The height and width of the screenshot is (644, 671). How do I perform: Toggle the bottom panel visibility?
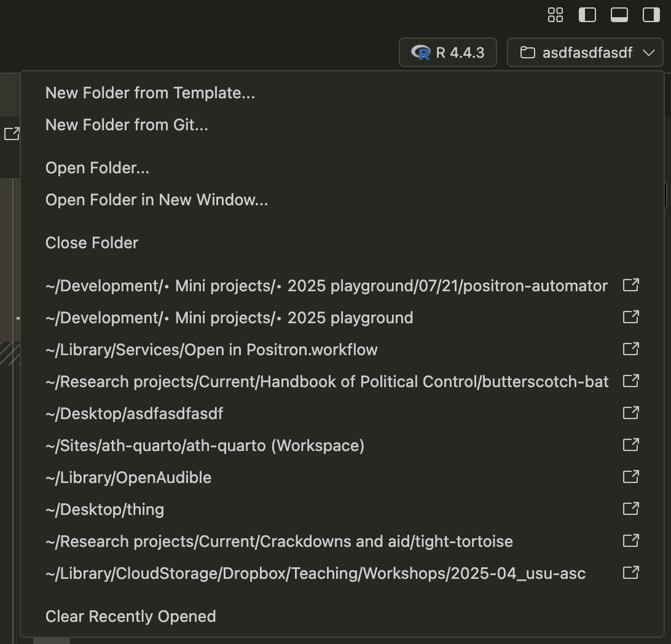[619, 15]
